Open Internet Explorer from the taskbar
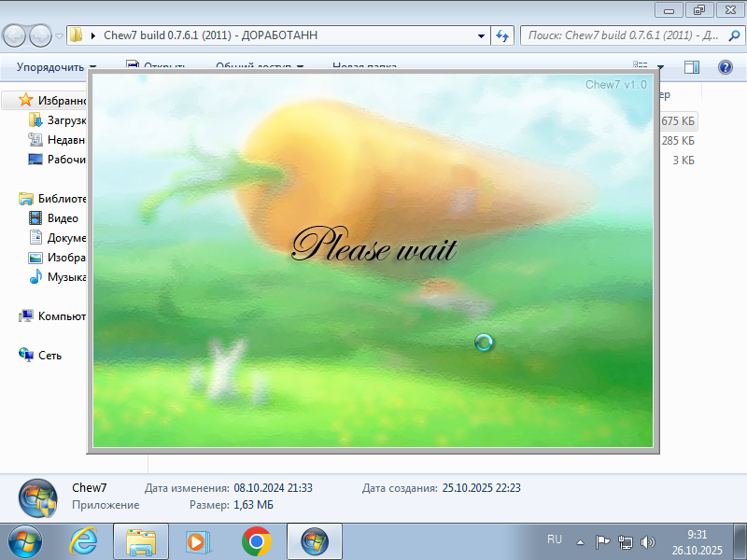 84,540
